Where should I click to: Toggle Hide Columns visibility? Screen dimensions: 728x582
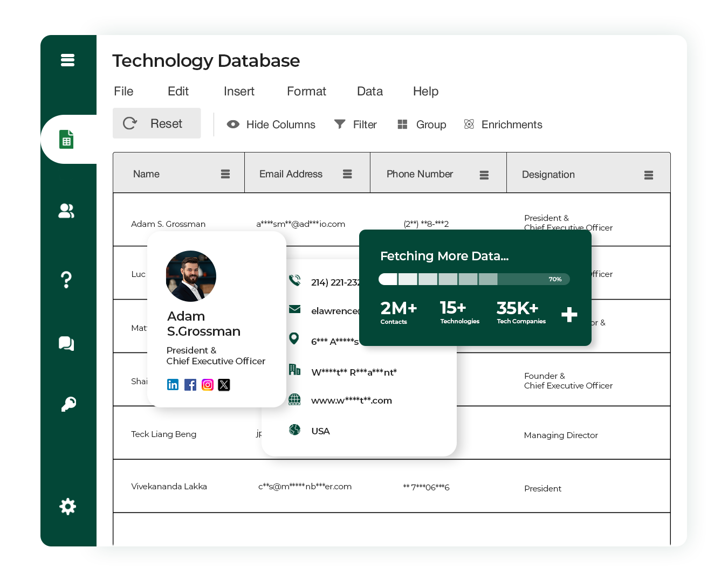tap(271, 124)
